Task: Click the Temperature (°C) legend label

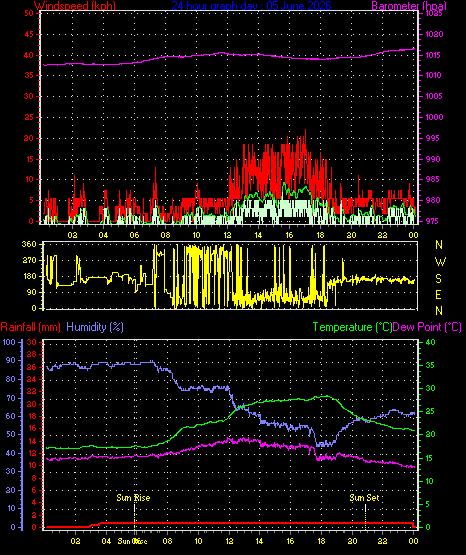Action: coord(352,327)
